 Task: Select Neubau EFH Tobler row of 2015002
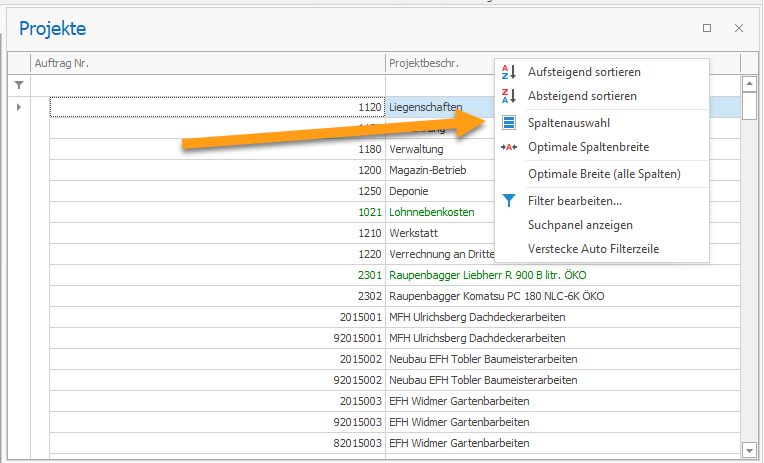pyautogui.click(x=563, y=359)
